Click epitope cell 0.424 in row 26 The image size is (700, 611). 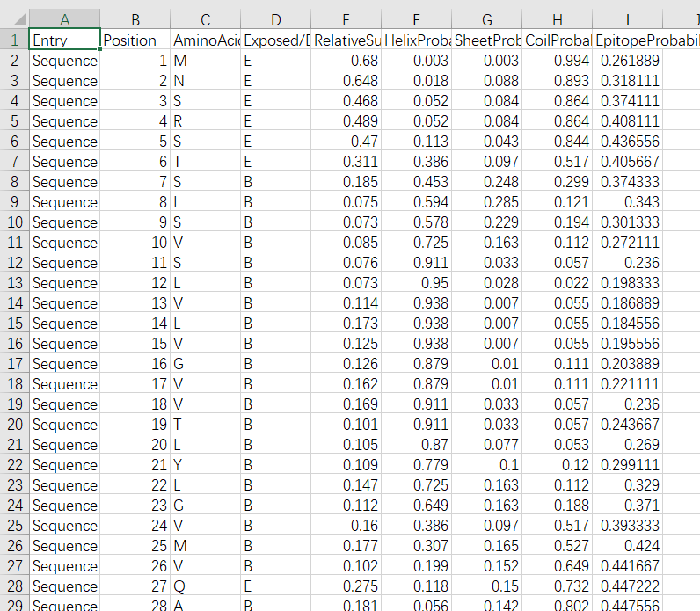tap(627, 545)
